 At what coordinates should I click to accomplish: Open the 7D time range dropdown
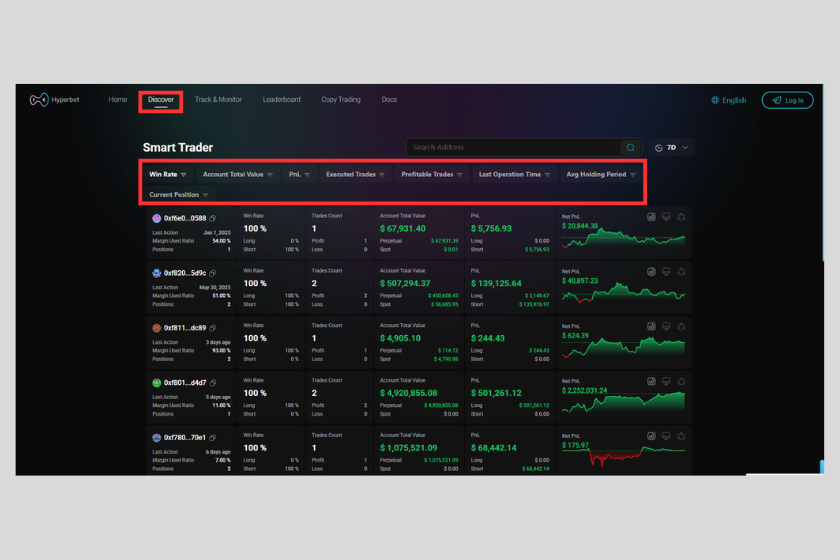[672, 147]
